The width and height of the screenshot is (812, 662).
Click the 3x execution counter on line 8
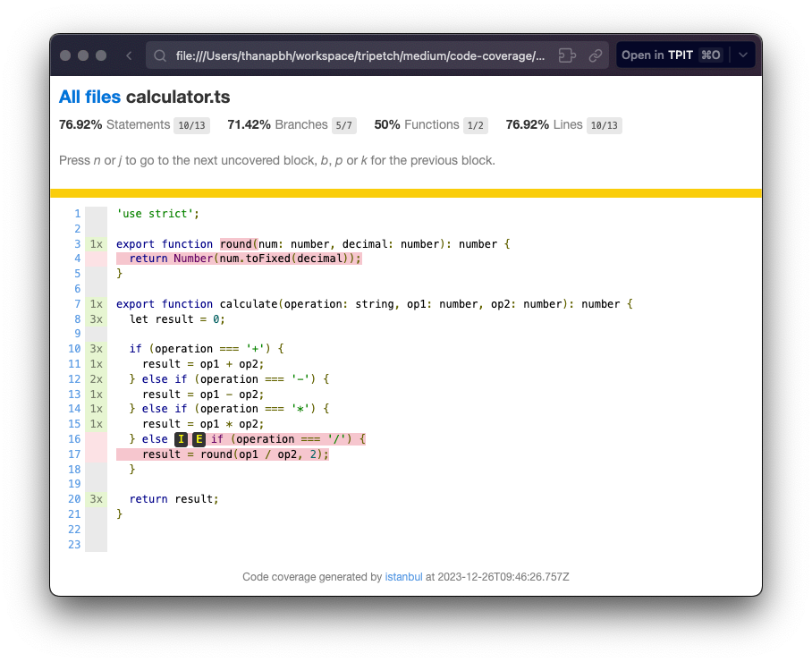(96, 318)
